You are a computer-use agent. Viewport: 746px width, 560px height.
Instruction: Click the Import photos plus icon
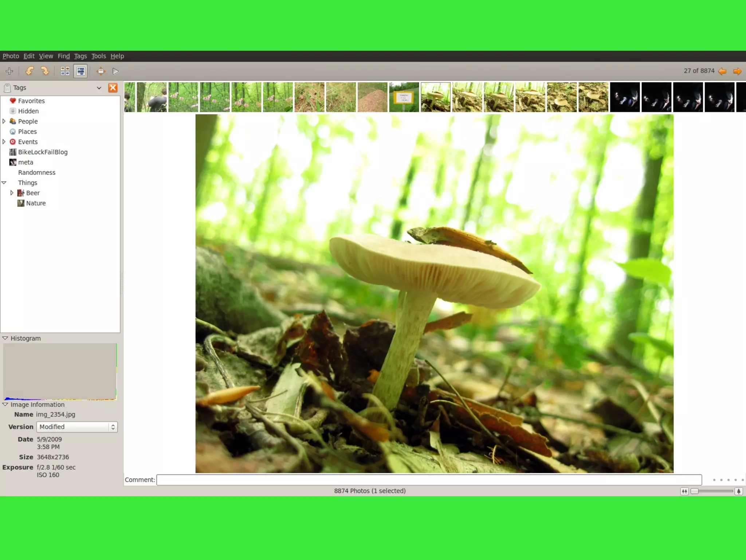click(9, 71)
